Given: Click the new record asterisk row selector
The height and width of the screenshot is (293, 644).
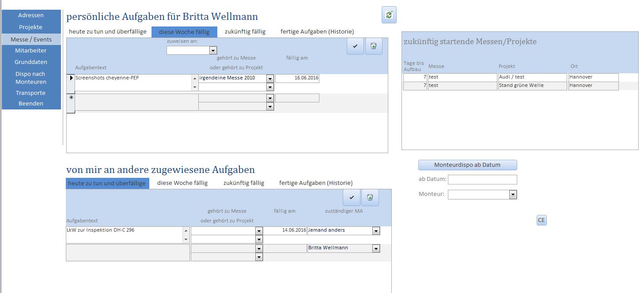Looking at the screenshot, I should 71,98.
